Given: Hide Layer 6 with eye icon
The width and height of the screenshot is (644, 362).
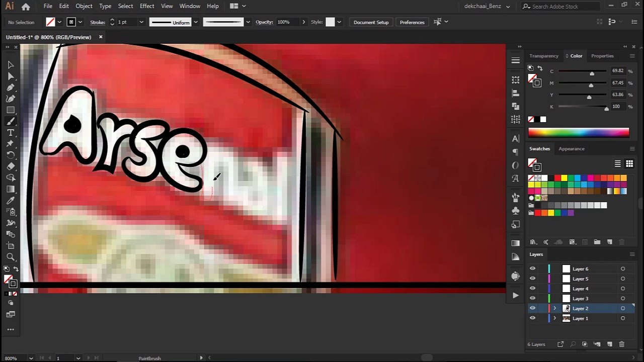Looking at the screenshot, I should 532,268.
